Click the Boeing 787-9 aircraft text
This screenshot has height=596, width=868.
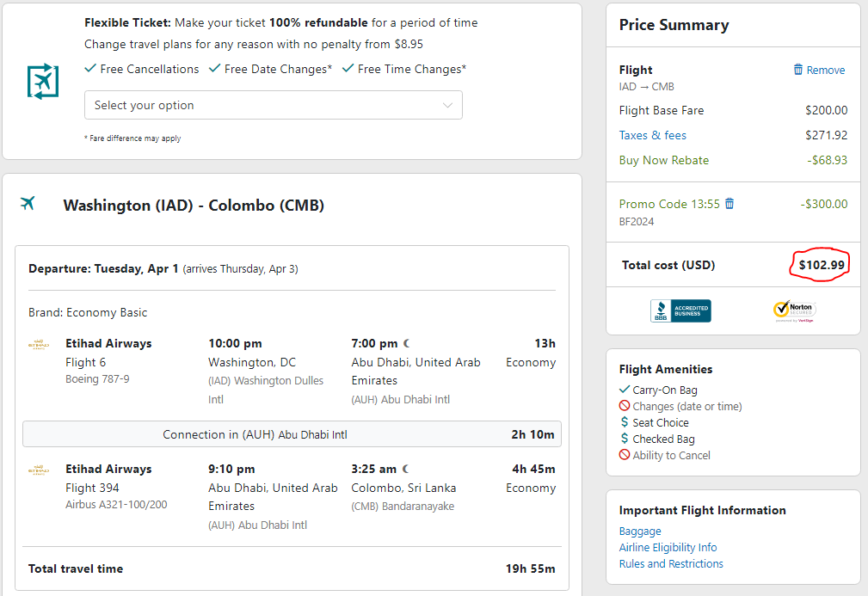tap(97, 379)
